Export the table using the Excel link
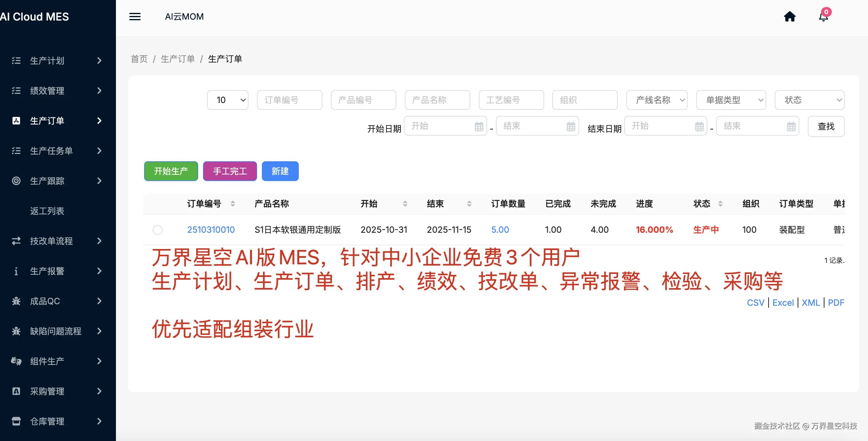Image resolution: width=868 pixels, height=441 pixels. pyautogui.click(x=783, y=302)
